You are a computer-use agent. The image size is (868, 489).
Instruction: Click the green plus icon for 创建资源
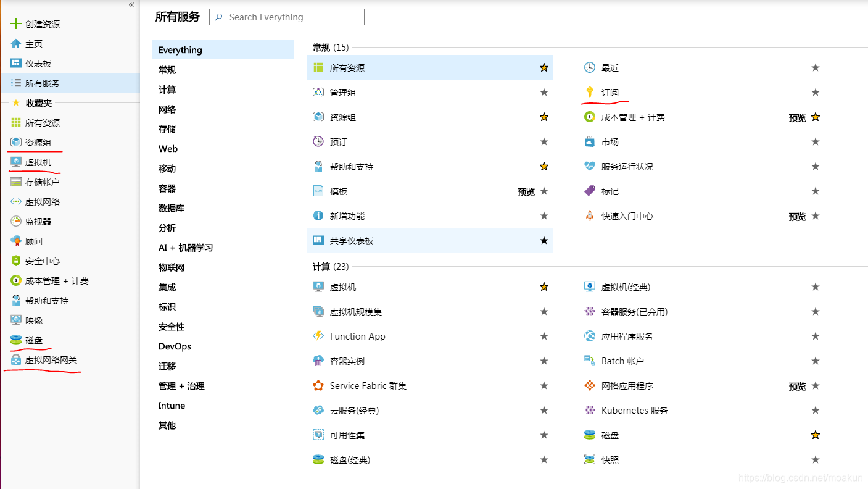pyautogui.click(x=16, y=24)
